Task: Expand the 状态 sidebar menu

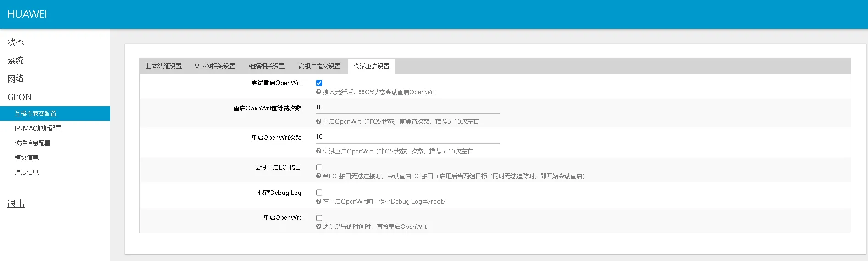Action: [x=16, y=42]
